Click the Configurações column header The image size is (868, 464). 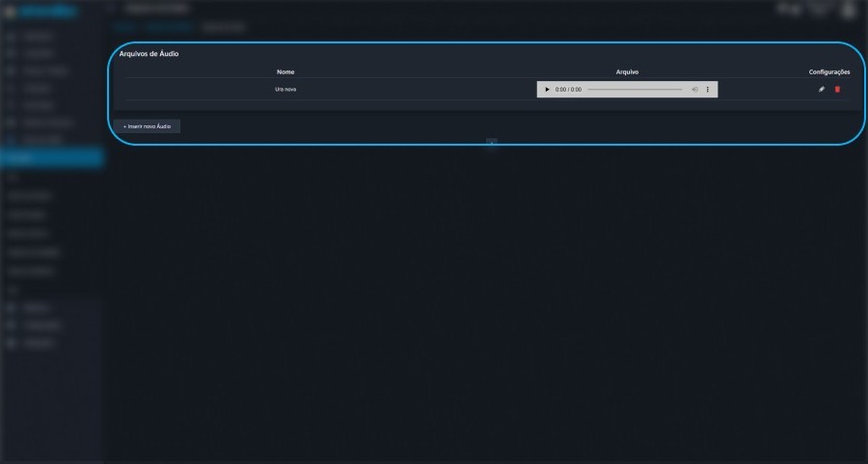tap(829, 72)
